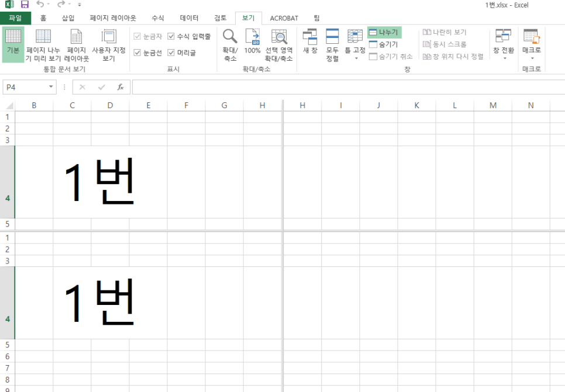Click 나란히 보기 side by side button
Viewport: 565px width, 392px height.
coord(445,32)
